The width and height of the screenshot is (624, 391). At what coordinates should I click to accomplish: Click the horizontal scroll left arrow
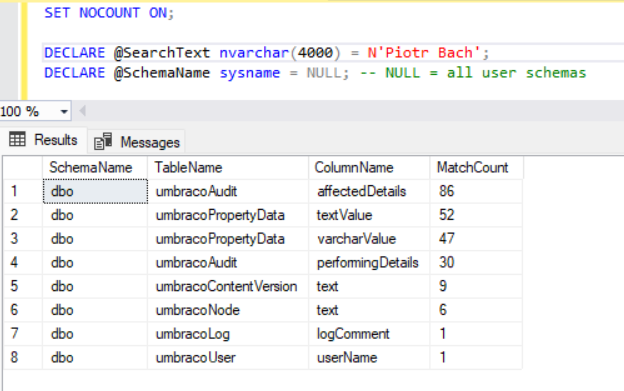click(82, 111)
